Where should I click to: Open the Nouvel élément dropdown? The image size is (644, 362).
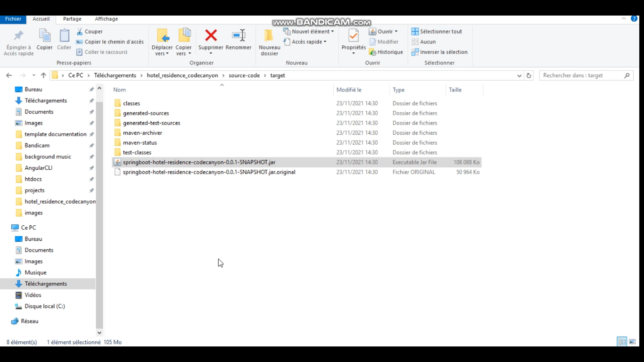pos(308,32)
